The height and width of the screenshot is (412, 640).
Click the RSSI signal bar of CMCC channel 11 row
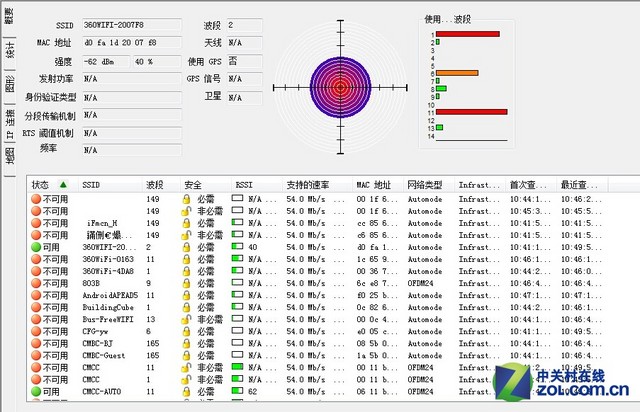click(x=237, y=367)
